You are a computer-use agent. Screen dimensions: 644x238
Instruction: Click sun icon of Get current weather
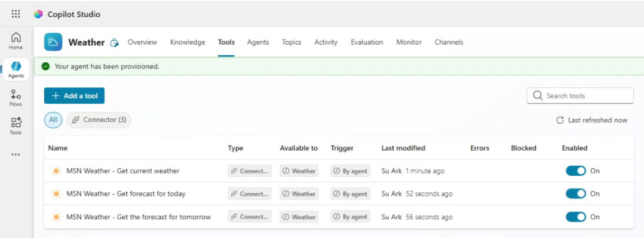pyautogui.click(x=56, y=171)
